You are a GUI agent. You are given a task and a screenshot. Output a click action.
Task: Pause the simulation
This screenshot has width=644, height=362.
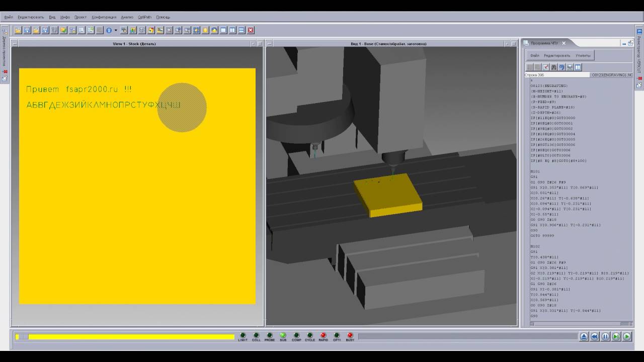pyautogui.click(x=605, y=336)
